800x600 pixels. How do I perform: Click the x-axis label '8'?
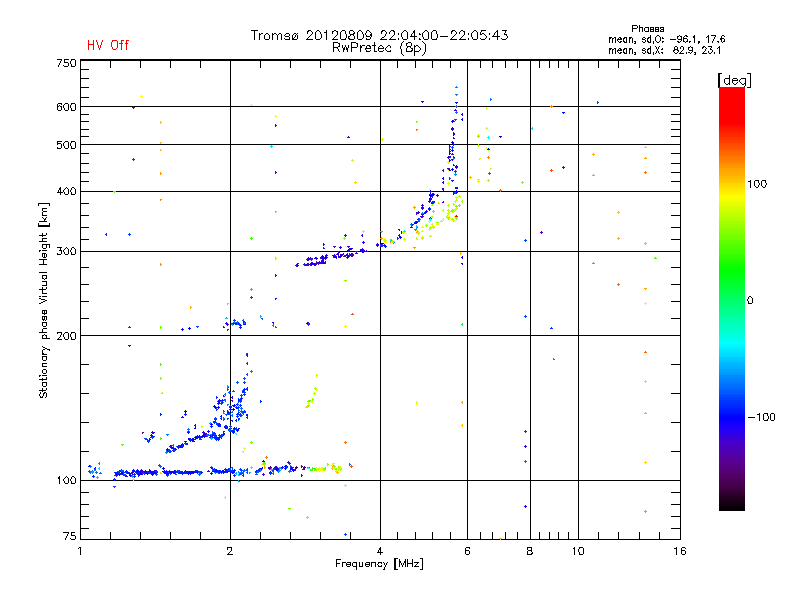tap(530, 551)
